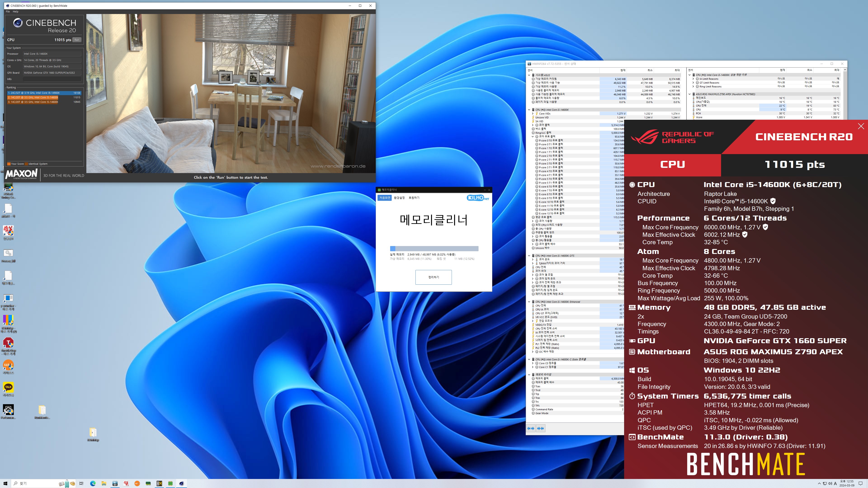Switch to the 처음화면 tab in memory cleaner
The image size is (868, 488).
tap(384, 198)
